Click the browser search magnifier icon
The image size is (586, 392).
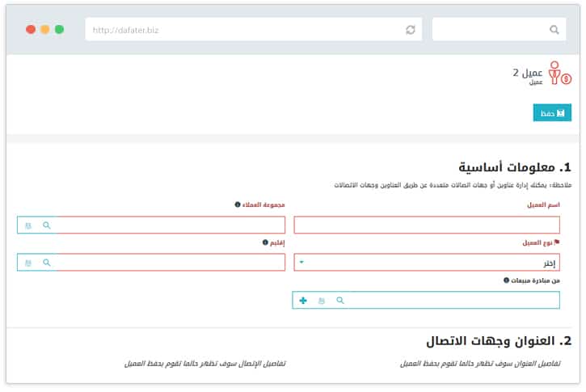[554, 30]
